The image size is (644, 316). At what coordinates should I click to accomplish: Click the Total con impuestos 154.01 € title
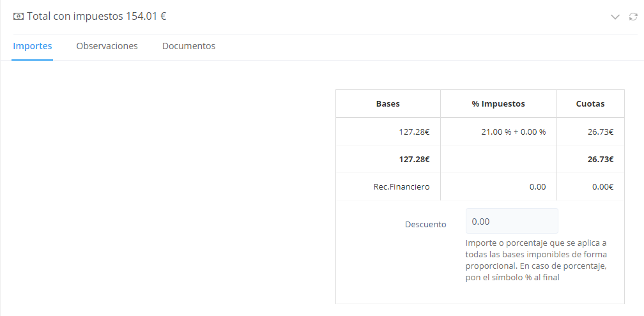(x=96, y=17)
